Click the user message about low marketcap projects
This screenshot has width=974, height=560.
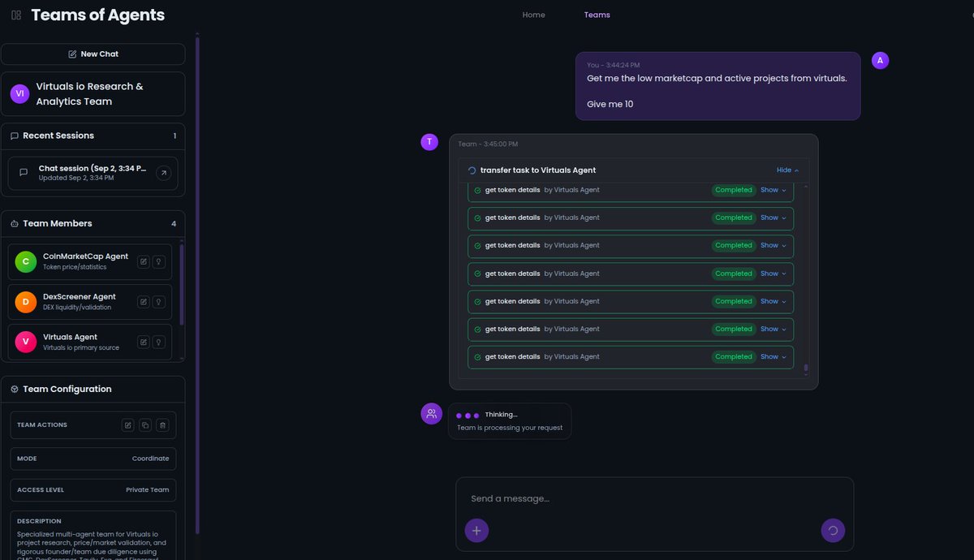718,86
